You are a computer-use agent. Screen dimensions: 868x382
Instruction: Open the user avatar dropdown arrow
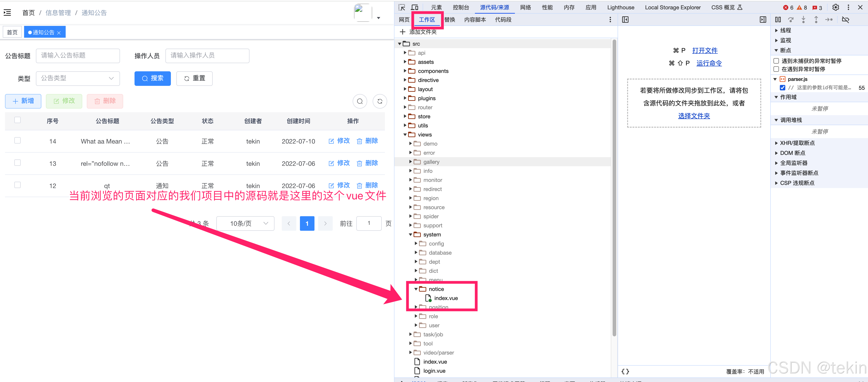(378, 18)
